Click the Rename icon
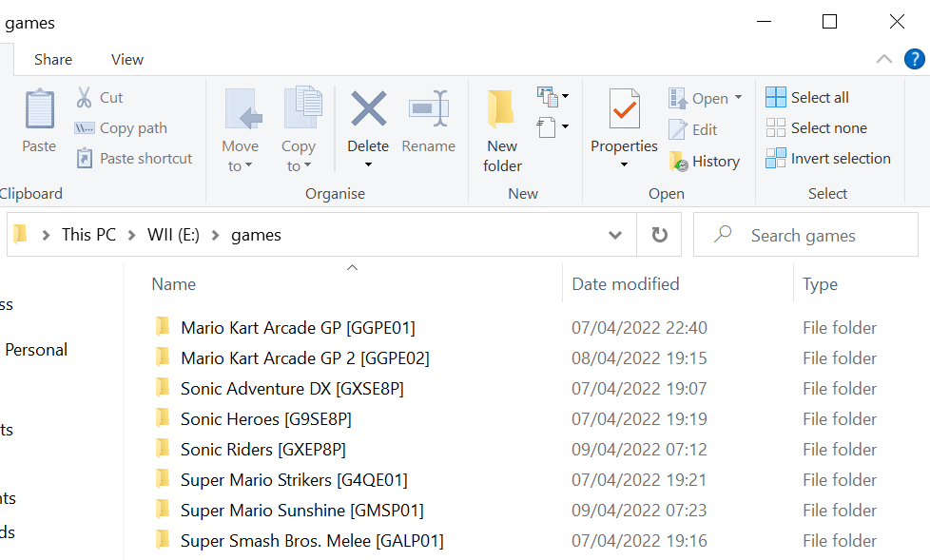930x560 pixels. click(x=428, y=108)
